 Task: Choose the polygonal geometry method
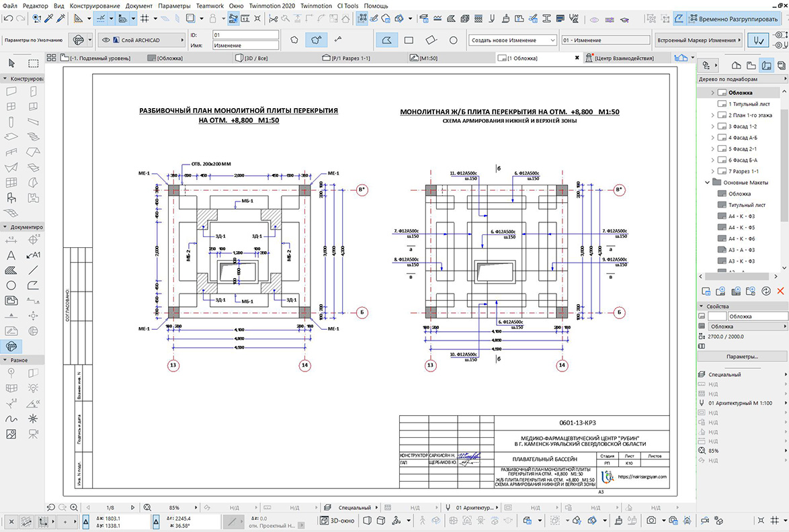(x=386, y=40)
